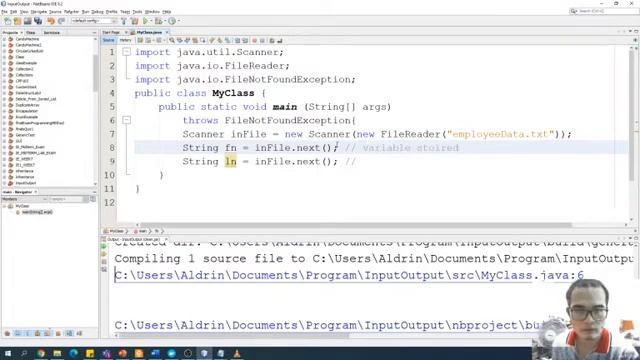Toggle Show Non-Public Members filter in Navigator
Image resolution: width=640 pixels, height=360 pixels.
[x=38, y=333]
